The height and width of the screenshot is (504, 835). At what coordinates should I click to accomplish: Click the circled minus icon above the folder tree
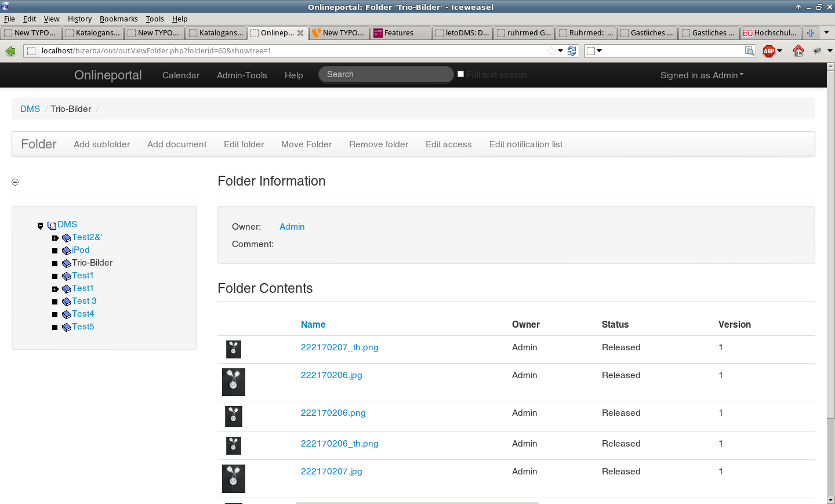click(x=15, y=182)
